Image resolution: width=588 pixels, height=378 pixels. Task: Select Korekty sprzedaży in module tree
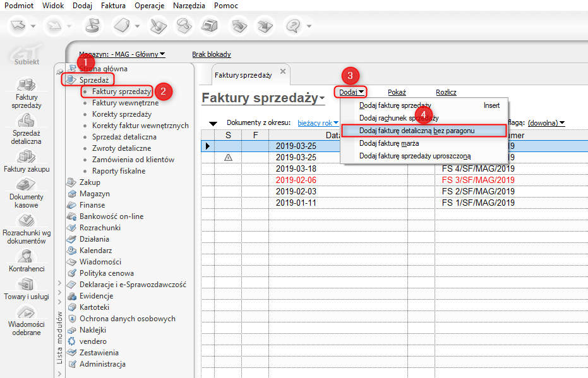coord(122,114)
